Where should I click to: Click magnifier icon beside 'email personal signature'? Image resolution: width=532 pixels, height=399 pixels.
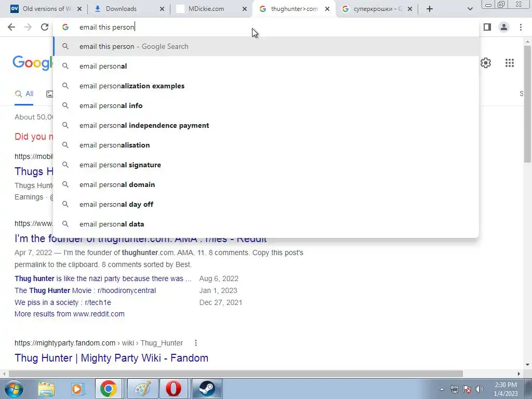pos(65,165)
